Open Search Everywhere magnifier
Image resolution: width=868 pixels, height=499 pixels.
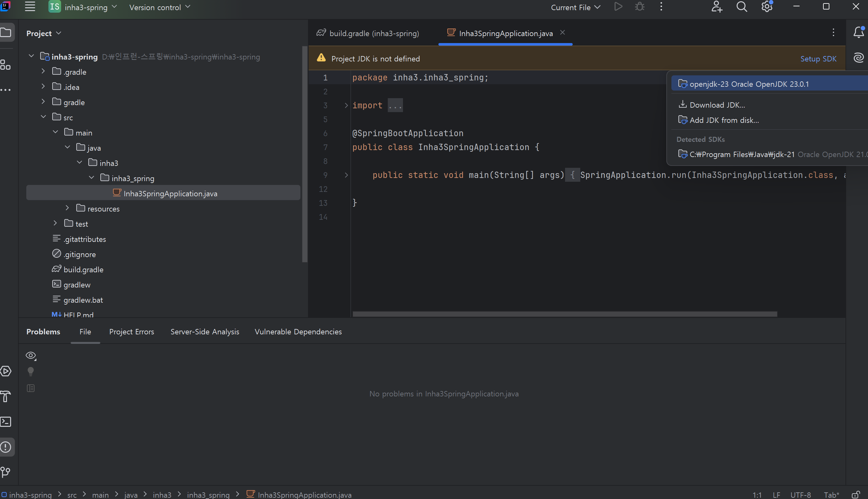click(742, 7)
